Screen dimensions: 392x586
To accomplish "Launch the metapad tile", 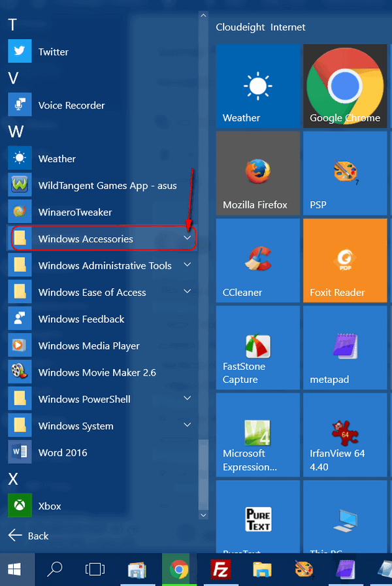I will click(x=345, y=348).
